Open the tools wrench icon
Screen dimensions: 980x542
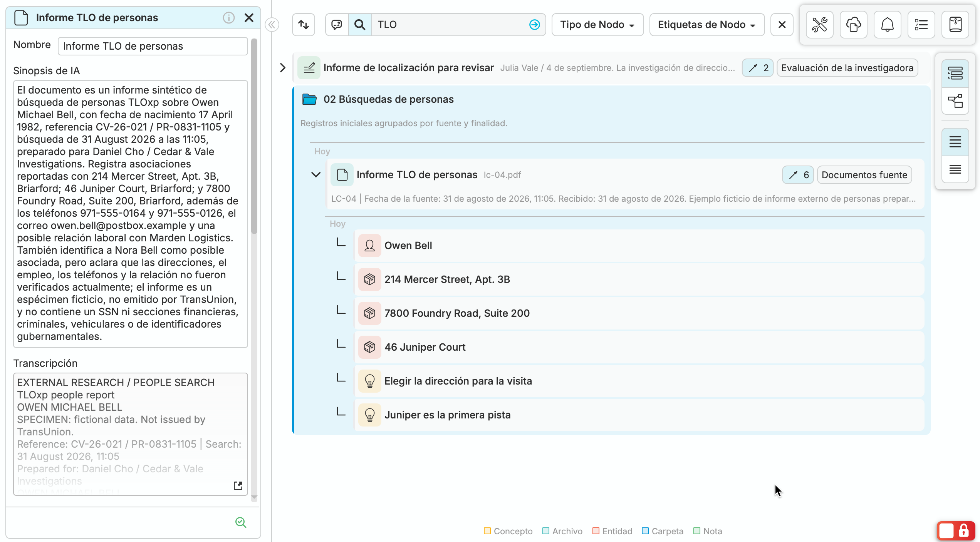819,25
